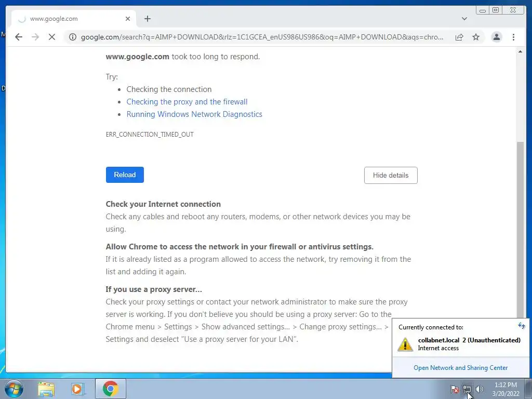Select collabnet.local 2 (Unauthenticated) network entry
The height and width of the screenshot is (399, 532).
coord(460,344)
